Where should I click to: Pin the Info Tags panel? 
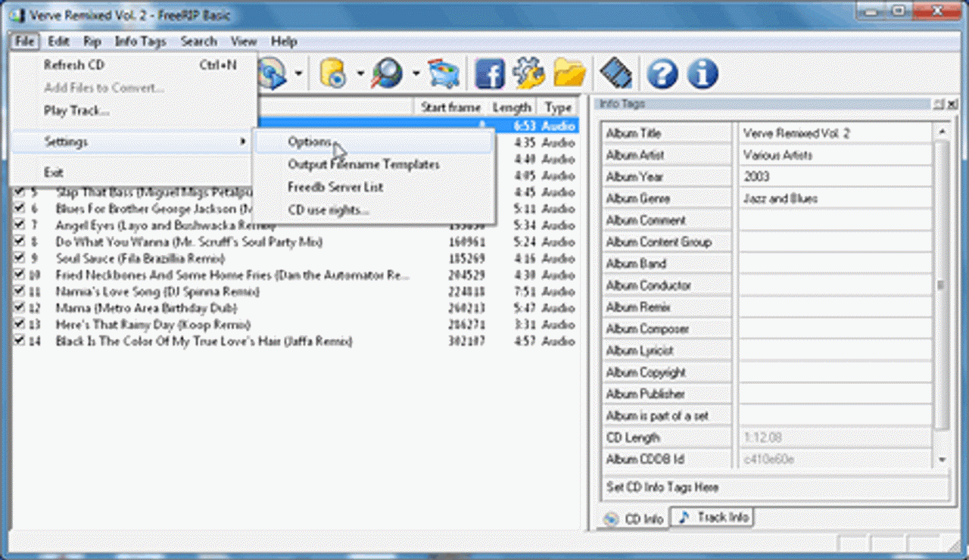[939, 104]
